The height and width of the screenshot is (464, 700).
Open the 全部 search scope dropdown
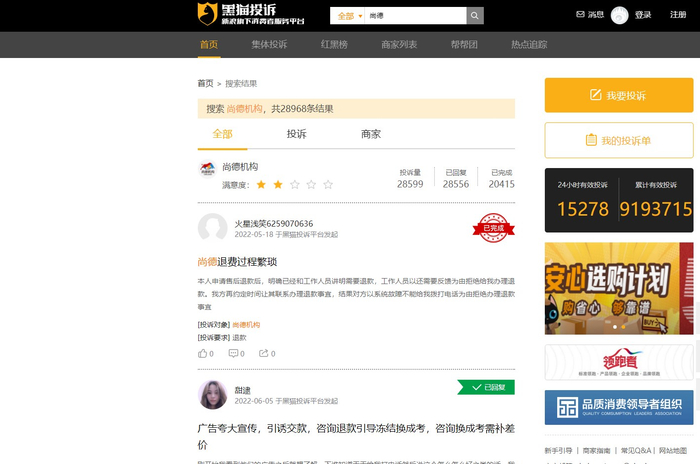pos(348,16)
